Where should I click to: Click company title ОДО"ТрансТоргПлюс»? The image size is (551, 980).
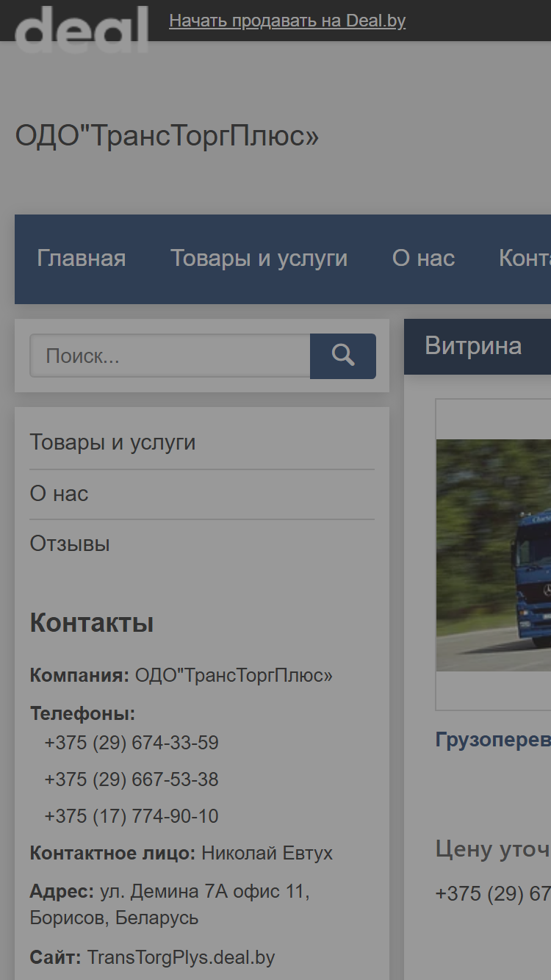tap(168, 136)
